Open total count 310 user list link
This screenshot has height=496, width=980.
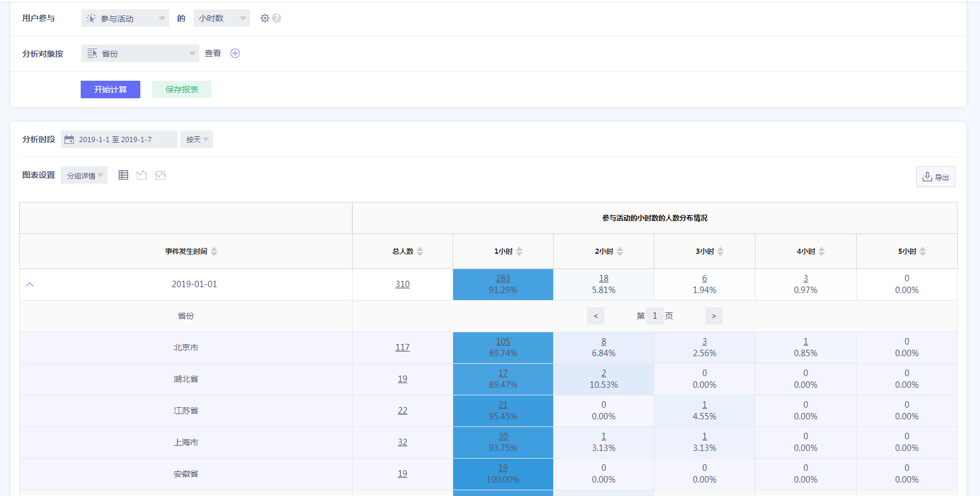(x=402, y=284)
